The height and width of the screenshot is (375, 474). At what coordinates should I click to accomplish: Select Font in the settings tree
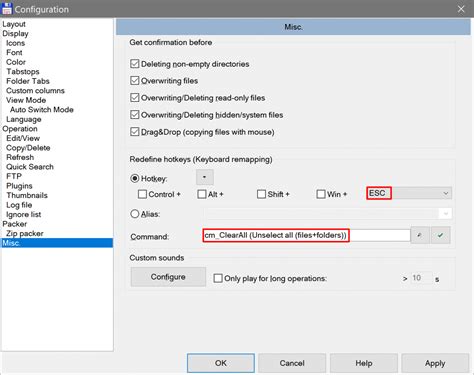[x=14, y=53]
